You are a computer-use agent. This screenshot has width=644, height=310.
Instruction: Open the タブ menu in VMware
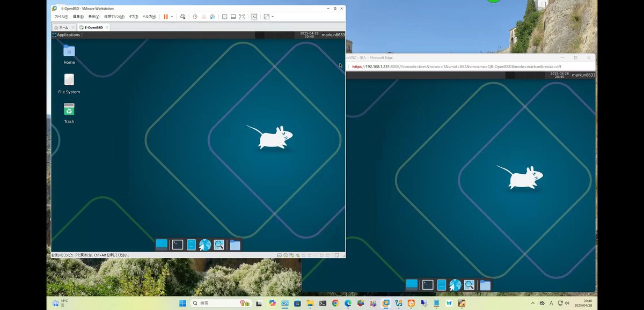coord(134,17)
